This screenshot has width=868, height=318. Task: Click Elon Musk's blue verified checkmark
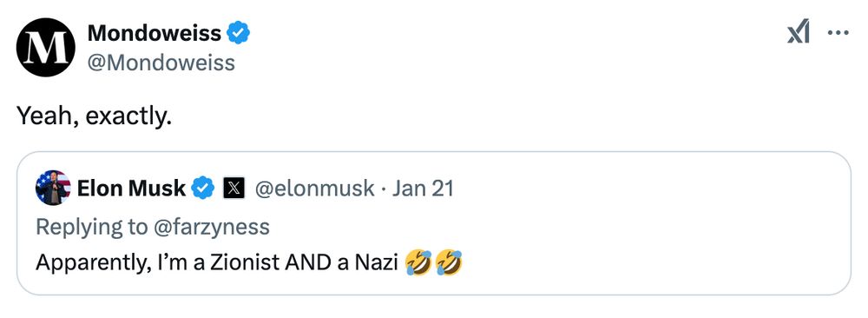202,189
